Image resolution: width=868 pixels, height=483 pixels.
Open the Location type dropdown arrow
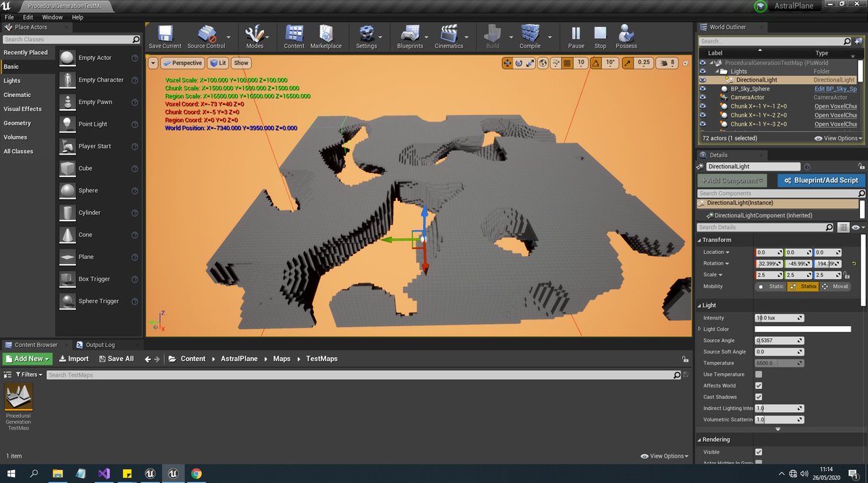point(727,252)
